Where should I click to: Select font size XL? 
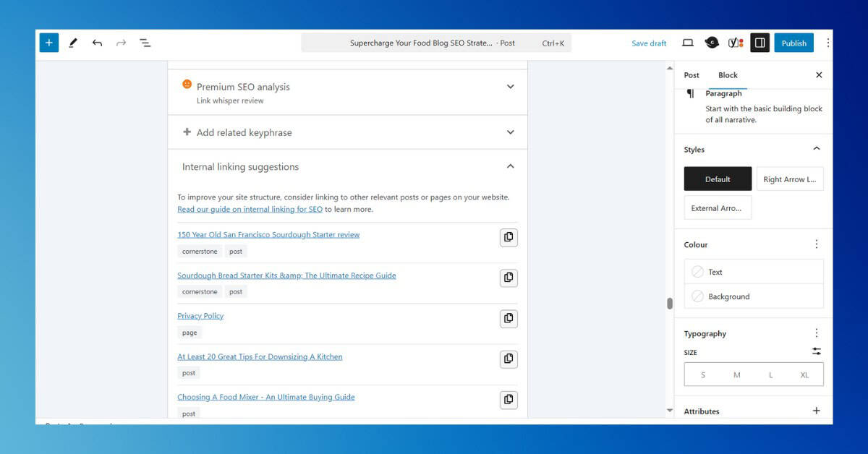click(804, 375)
